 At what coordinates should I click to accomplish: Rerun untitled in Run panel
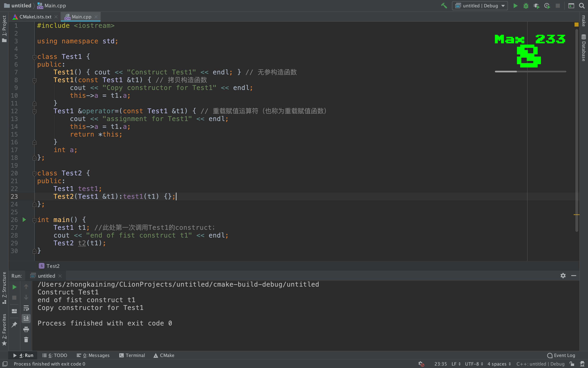pos(14,287)
